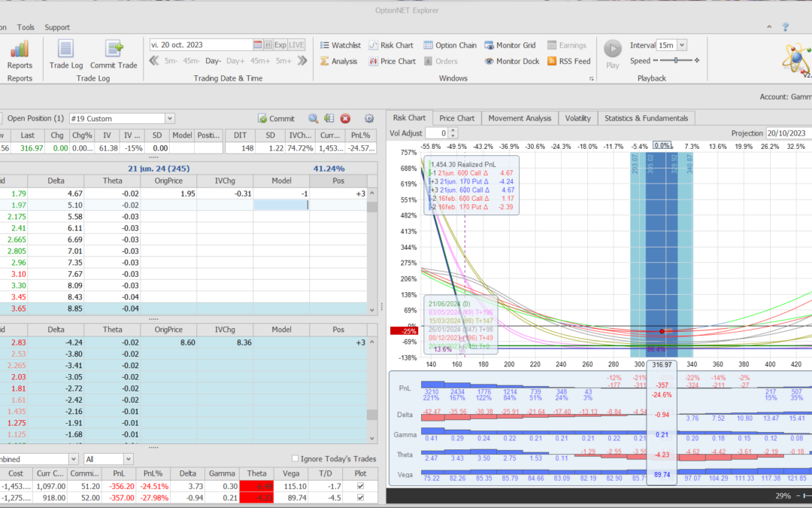Switch to the Movement Analysis tab
Image resolution: width=812 pixels, height=508 pixels.
pyautogui.click(x=520, y=118)
